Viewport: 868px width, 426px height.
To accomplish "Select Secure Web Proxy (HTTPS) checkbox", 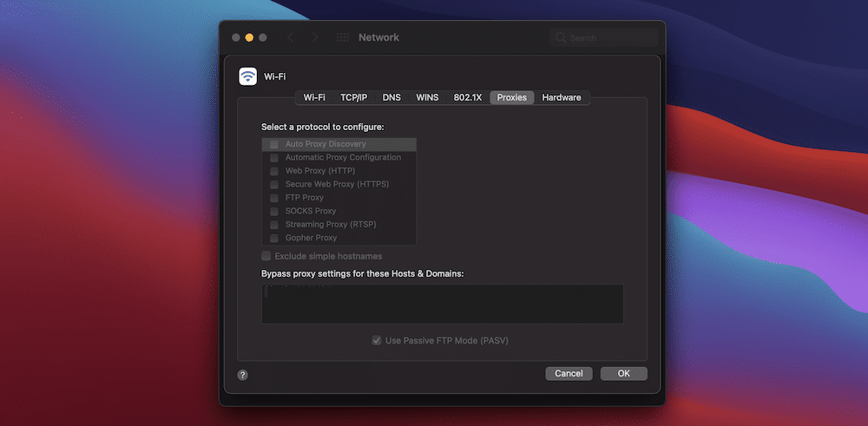I will [x=274, y=184].
